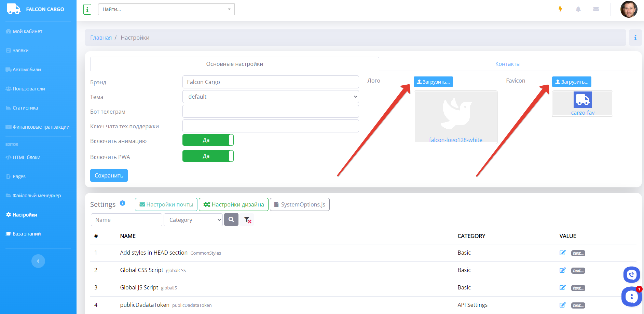Open Статистика in the sidebar menu

[25, 108]
